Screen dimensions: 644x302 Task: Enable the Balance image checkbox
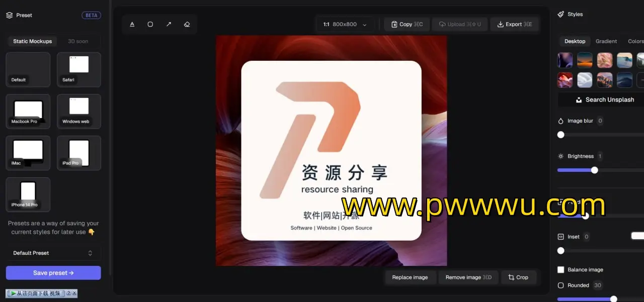click(561, 270)
